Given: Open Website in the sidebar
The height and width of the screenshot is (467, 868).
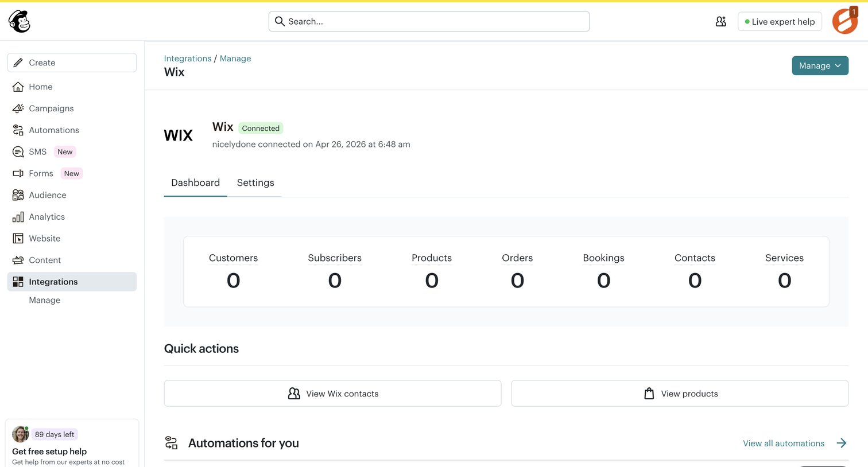Looking at the screenshot, I should tap(72, 239).
